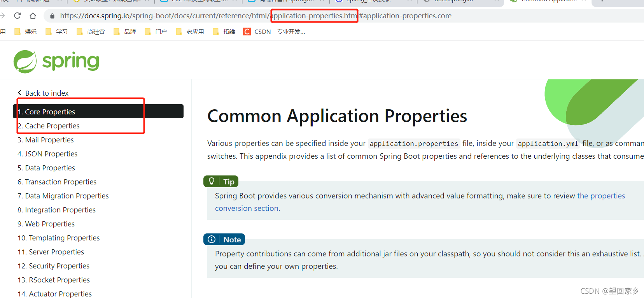Open the 学习 bookmarks folder
This screenshot has width=644, height=298.
pos(57,32)
